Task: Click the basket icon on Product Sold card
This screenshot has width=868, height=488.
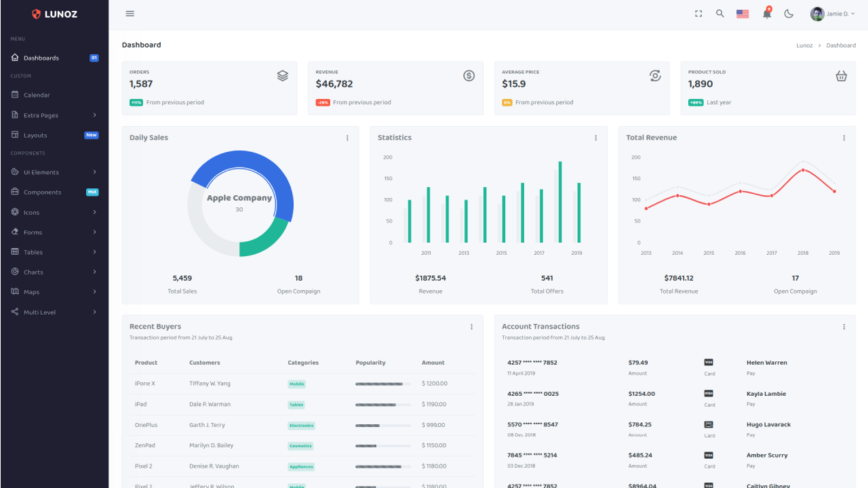Action: [841, 75]
